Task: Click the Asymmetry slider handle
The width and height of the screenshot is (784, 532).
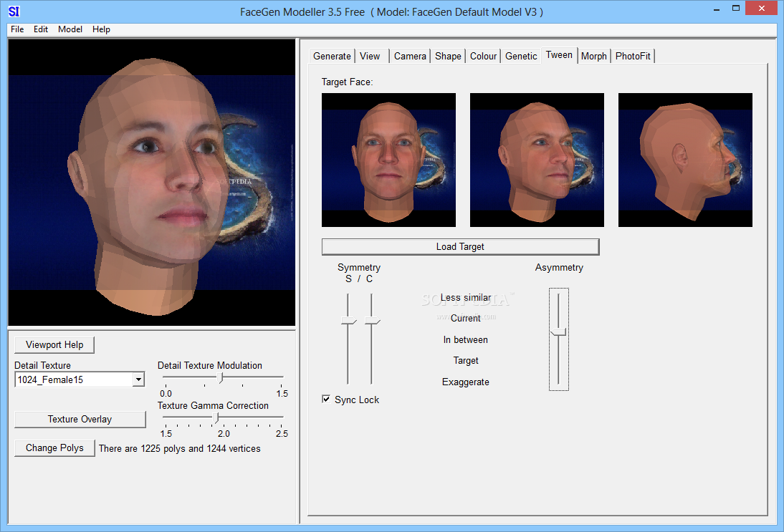Action: [558, 332]
